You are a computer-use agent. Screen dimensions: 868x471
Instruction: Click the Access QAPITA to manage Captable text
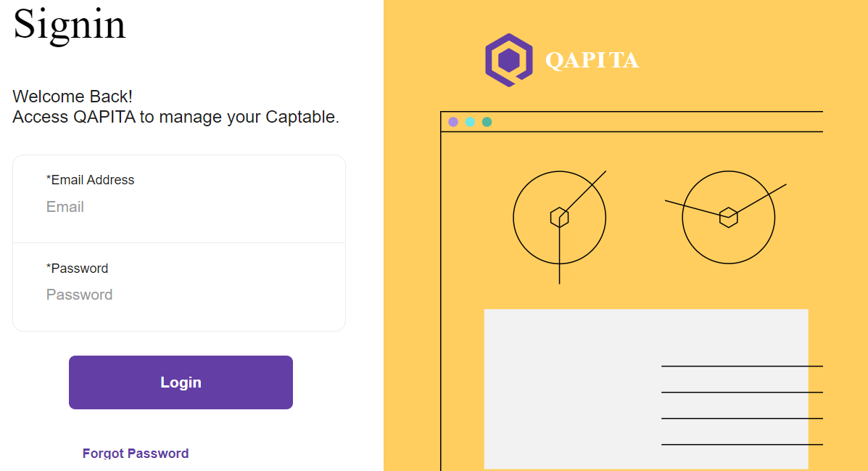(x=175, y=117)
